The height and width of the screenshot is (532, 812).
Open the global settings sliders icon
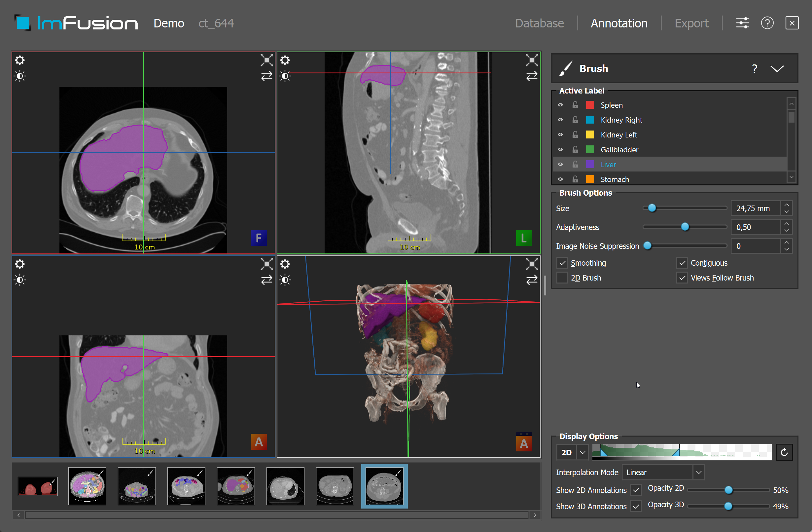pyautogui.click(x=742, y=23)
